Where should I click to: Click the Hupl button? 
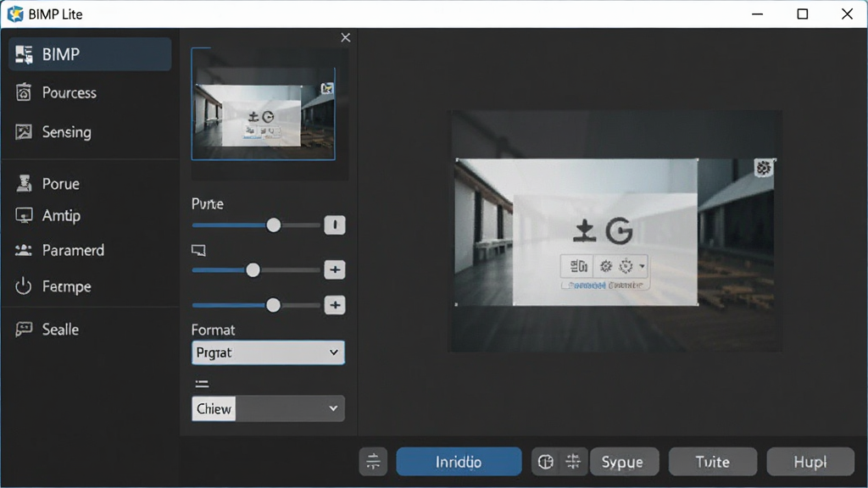810,462
